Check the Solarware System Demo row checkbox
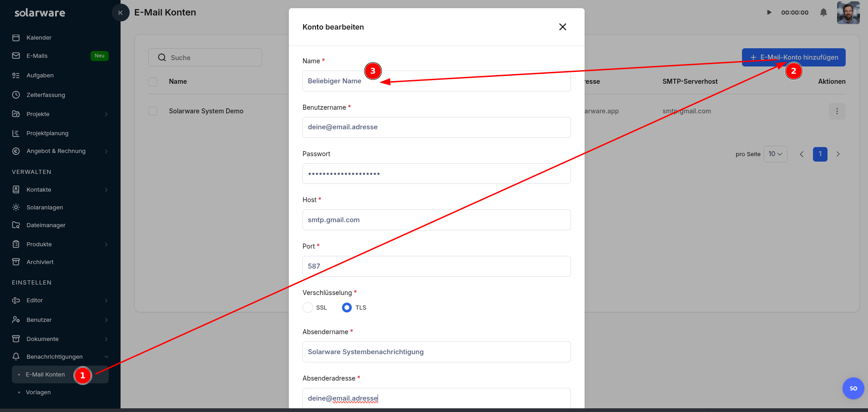This screenshot has width=868, height=412. (x=153, y=111)
